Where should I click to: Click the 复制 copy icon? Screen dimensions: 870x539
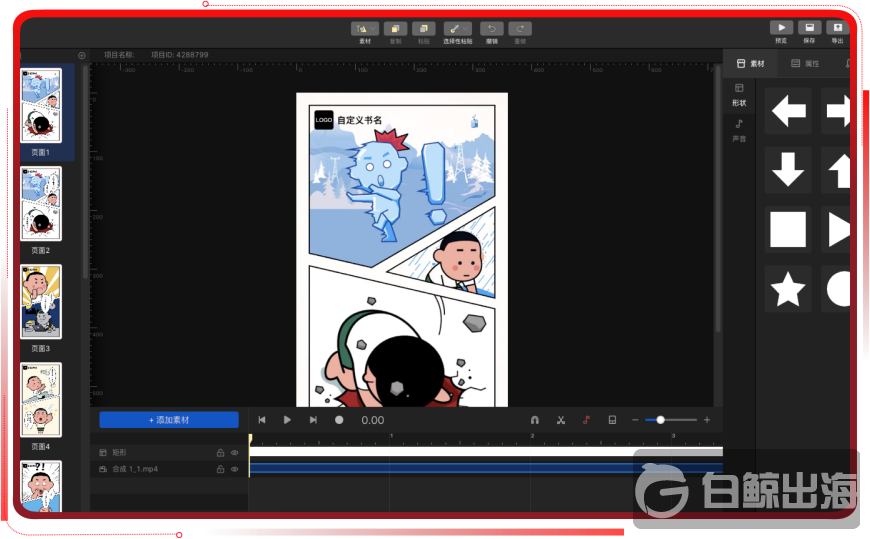click(x=395, y=29)
